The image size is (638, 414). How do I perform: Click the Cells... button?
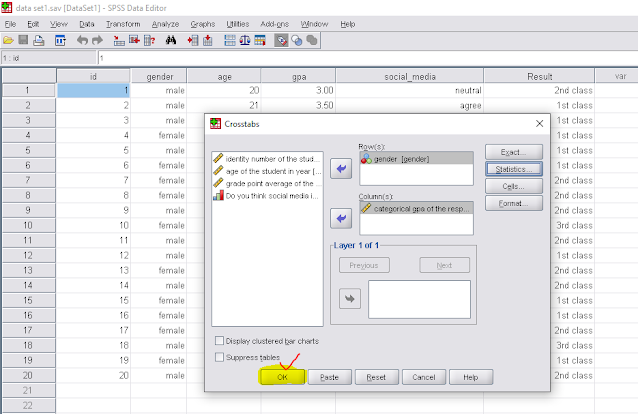(513, 186)
